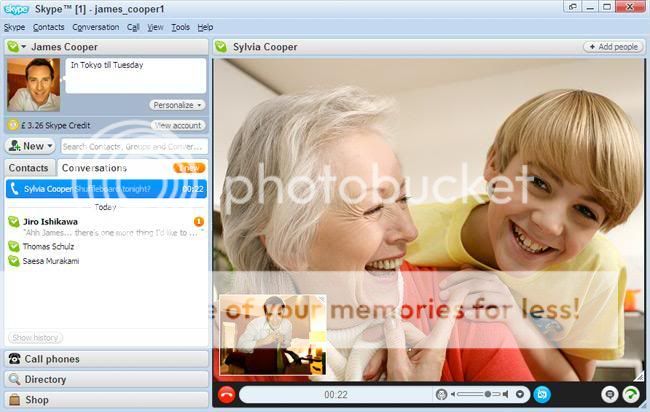The height and width of the screenshot is (412, 650).
Task: Click the Add people button
Action: (x=613, y=46)
